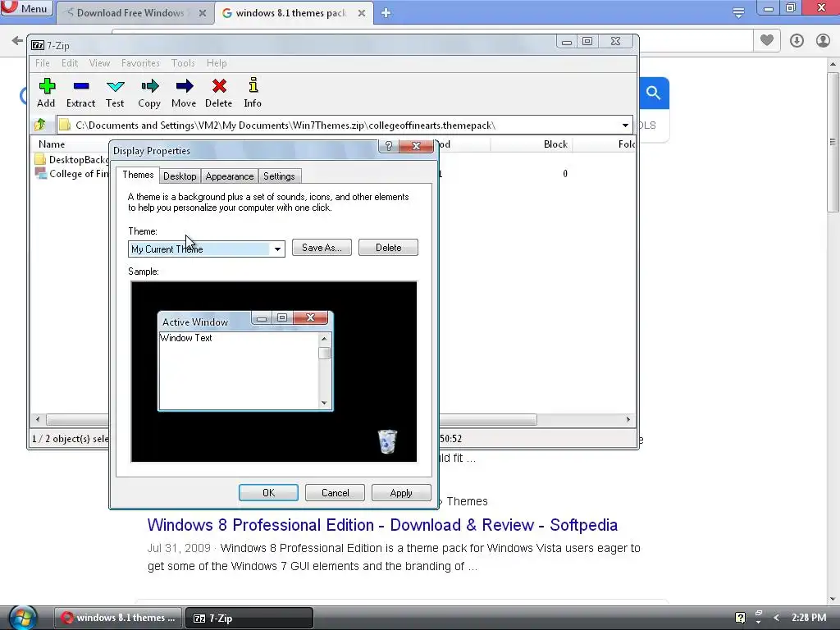The height and width of the screenshot is (630, 840).
Task: Open the 7-Zip Favorites menu
Action: click(x=140, y=63)
